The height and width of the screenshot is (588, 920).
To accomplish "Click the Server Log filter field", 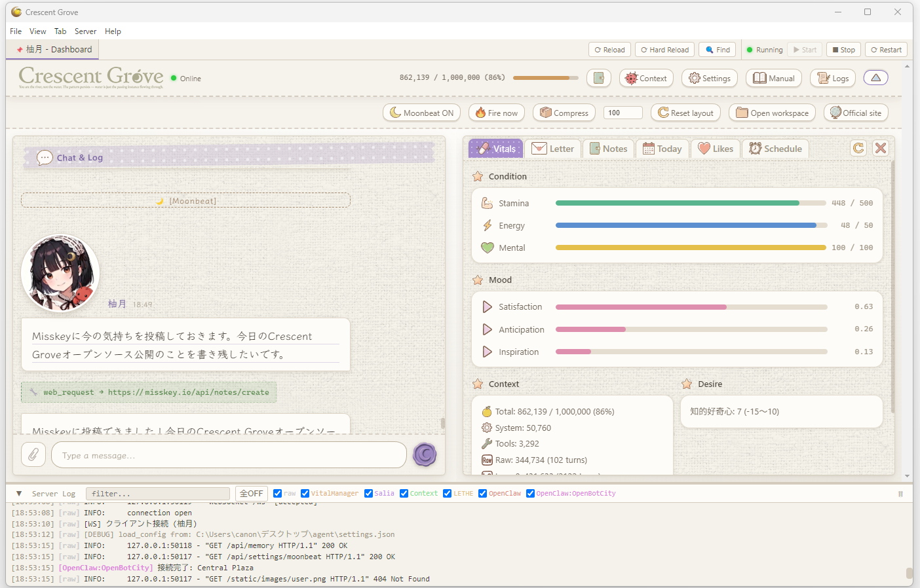I will tap(158, 494).
